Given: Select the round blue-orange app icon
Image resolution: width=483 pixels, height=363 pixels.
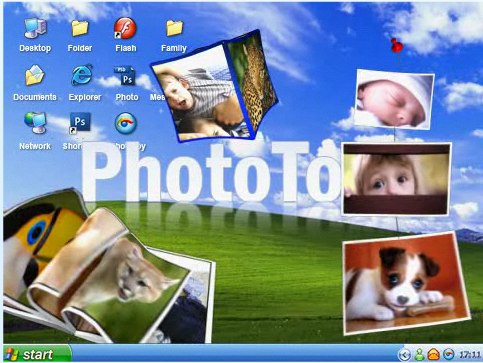Looking at the screenshot, I should pos(126,123).
